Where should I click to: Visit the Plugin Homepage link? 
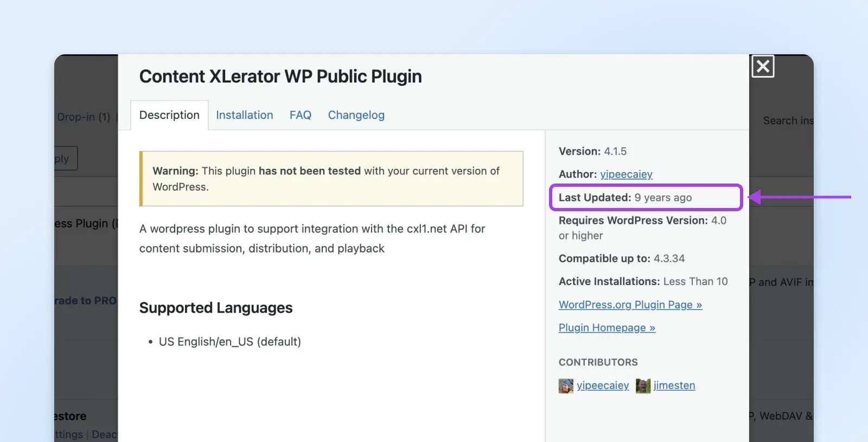[x=607, y=328]
